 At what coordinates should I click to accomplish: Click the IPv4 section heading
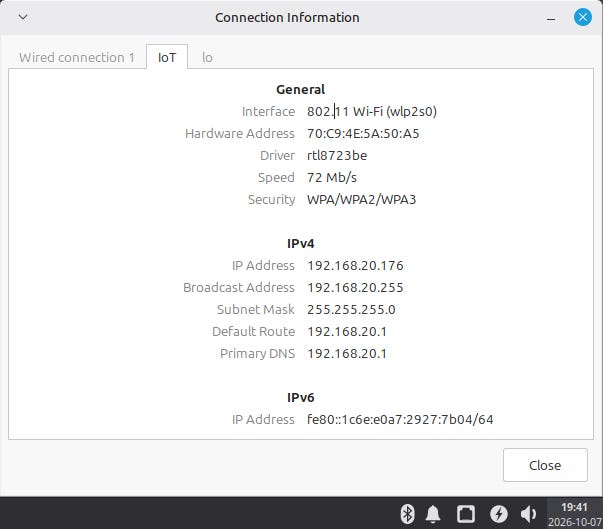pos(300,243)
